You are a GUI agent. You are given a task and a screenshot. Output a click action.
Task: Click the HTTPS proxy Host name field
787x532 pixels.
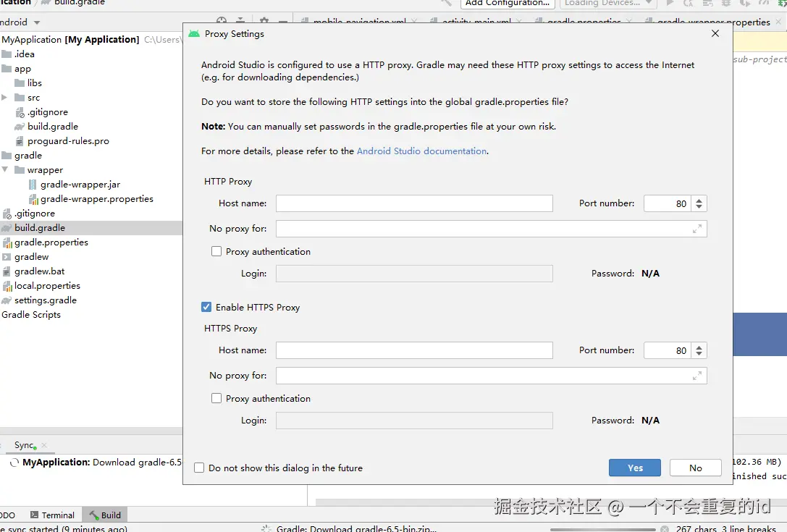[x=415, y=350]
